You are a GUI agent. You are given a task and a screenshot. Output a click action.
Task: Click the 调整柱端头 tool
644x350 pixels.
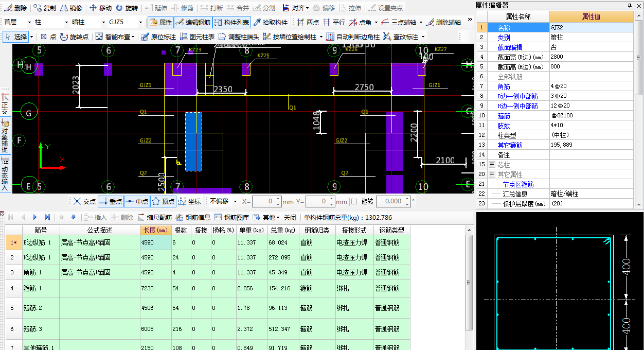(239, 37)
